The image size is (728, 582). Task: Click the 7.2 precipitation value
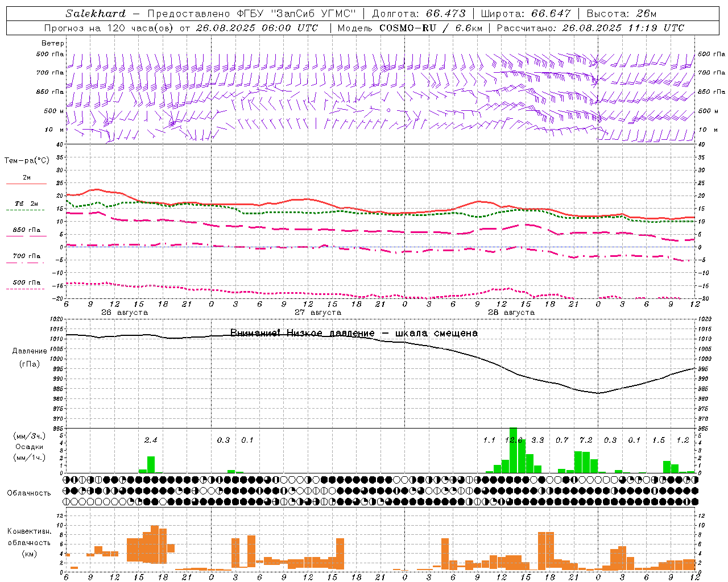coord(586,440)
